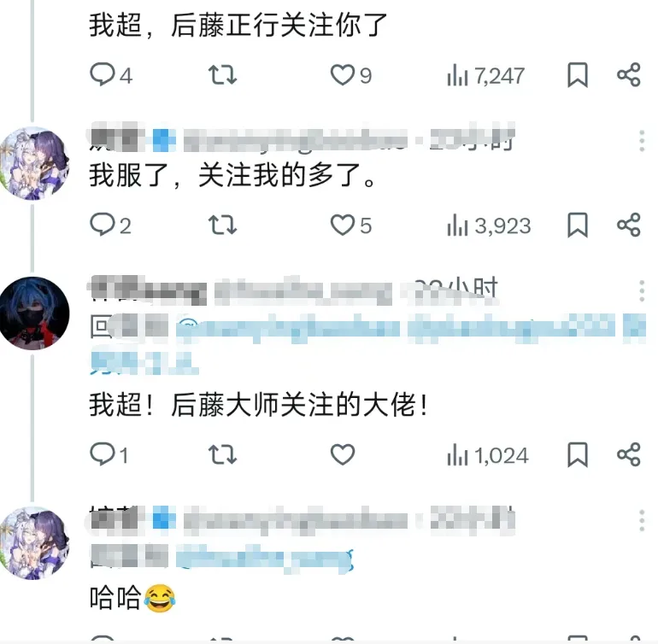Screen dimensions: 658x644
Task: View analytics for the 7,247 views tweet
Action: pyautogui.click(x=486, y=76)
